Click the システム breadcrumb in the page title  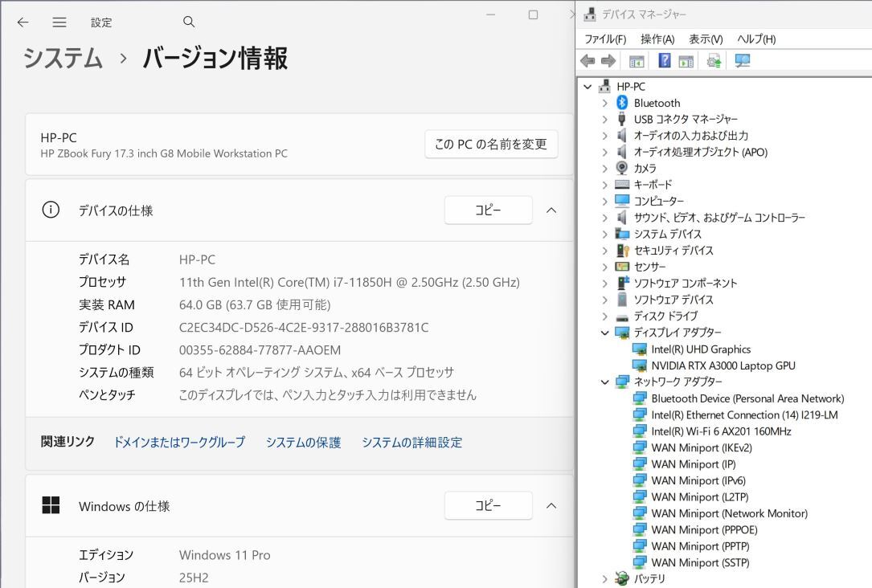tap(63, 58)
